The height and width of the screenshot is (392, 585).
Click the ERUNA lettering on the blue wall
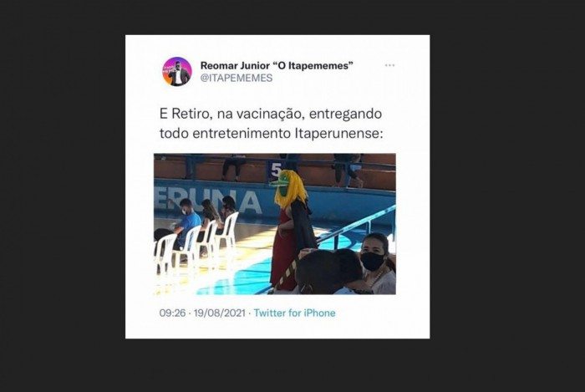(207, 201)
